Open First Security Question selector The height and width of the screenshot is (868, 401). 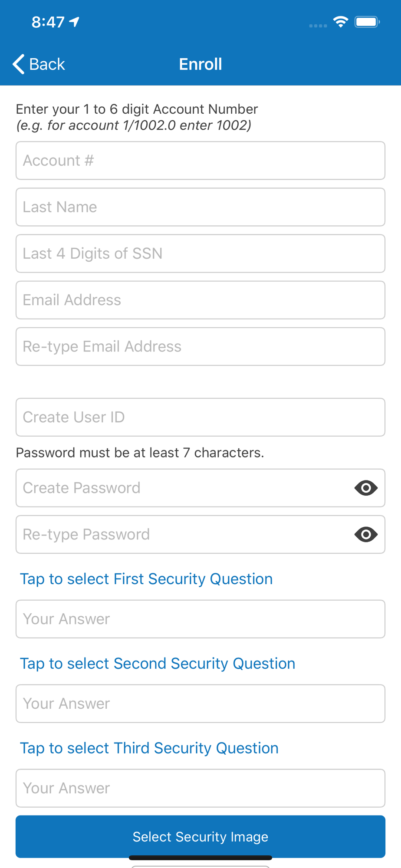tap(146, 579)
